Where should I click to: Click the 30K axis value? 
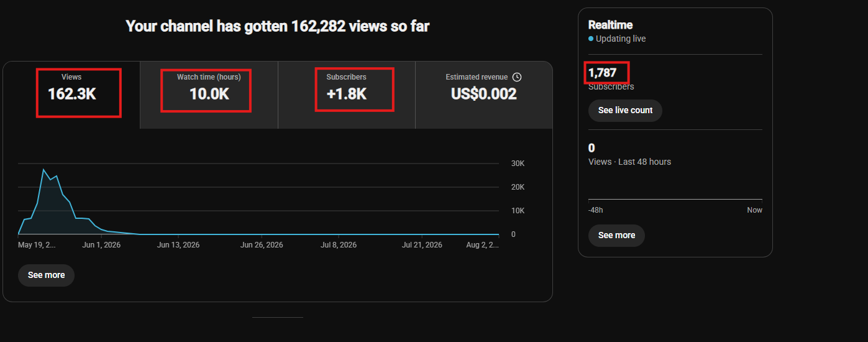pos(518,164)
